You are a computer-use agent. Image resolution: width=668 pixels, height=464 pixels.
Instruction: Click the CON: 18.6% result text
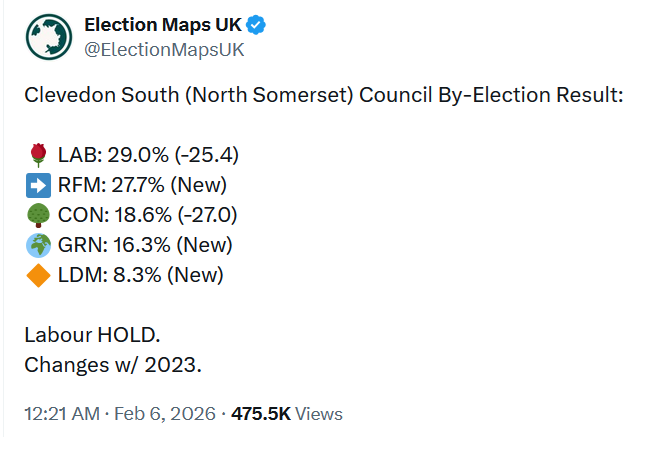(148, 215)
